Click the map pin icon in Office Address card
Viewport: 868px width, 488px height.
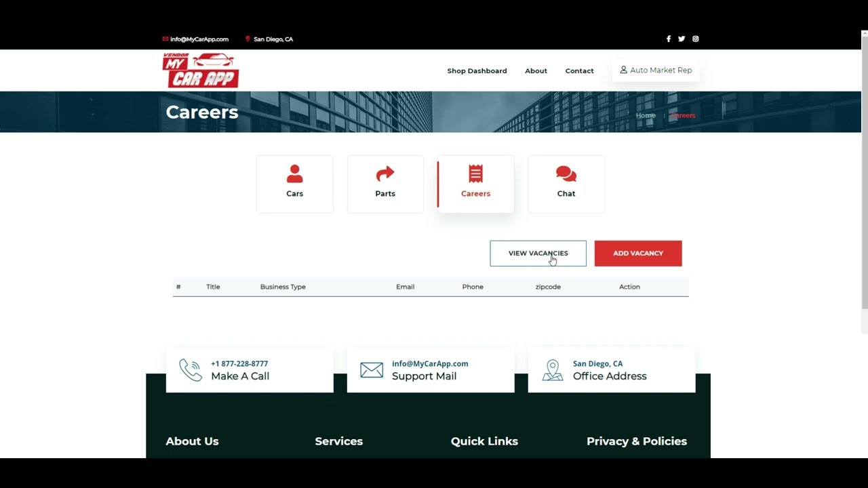[x=553, y=370]
